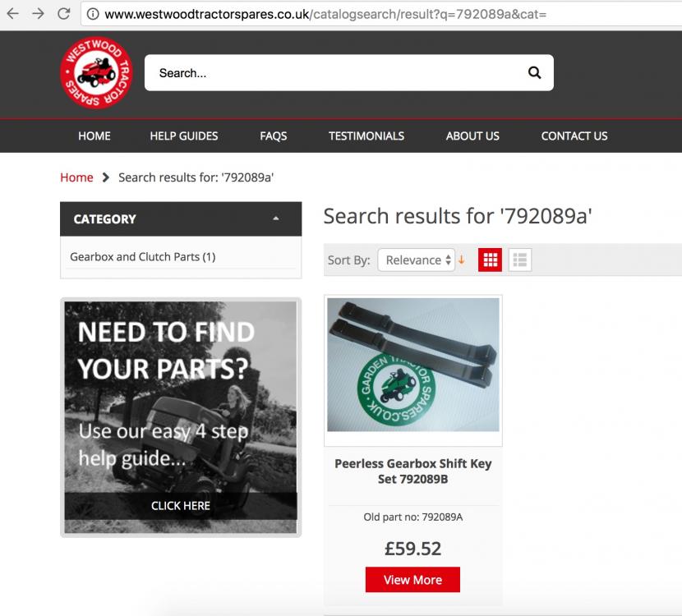Filter by Gearbox and Clutch Parts
Image resolution: width=682 pixels, height=616 pixels.
[x=143, y=257]
